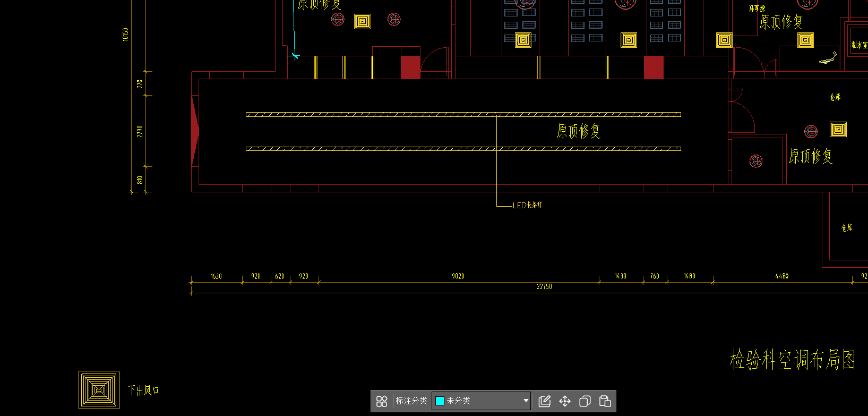This screenshot has width=868, height=416.
Task: Select the LED长条灯 leader label
Action: [527, 205]
